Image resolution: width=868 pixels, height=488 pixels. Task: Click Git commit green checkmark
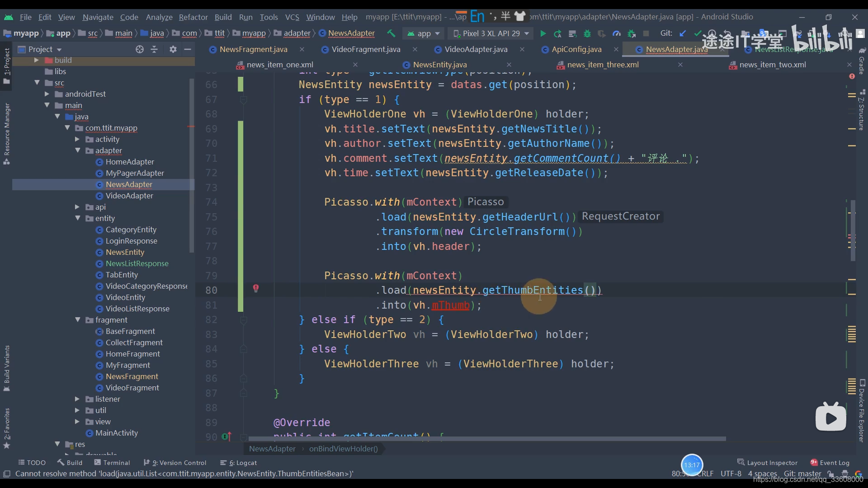point(698,33)
